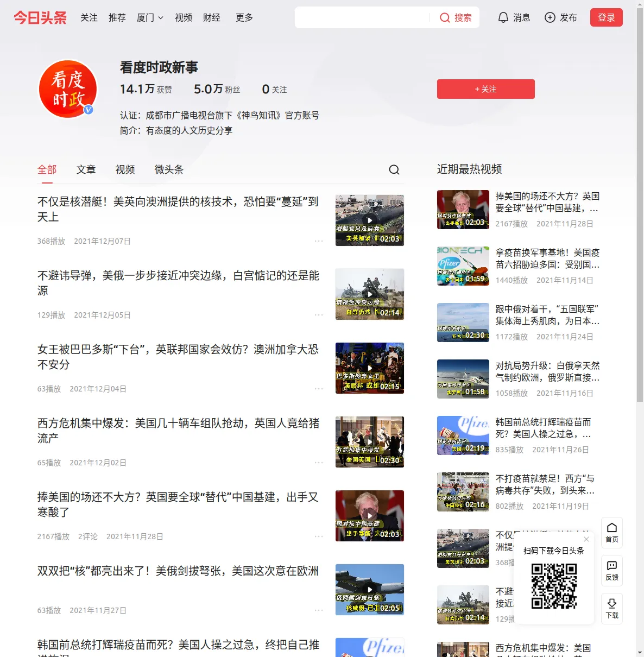This screenshot has width=644, height=657.
Task: Select the 推荐 navigation item
Action: (117, 18)
